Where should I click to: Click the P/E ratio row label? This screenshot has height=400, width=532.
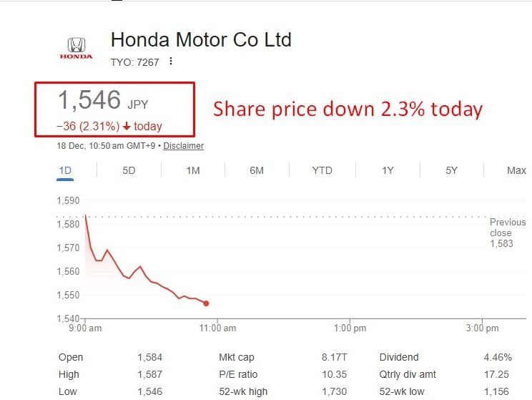tap(237, 374)
